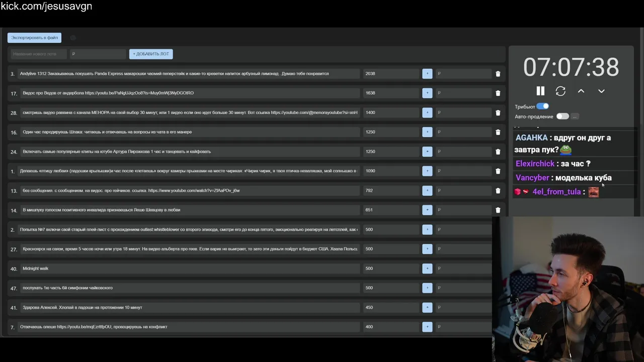This screenshot has width=644, height=362.
Task: Add to lot 1 with plus button
Action: click(x=427, y=171)
